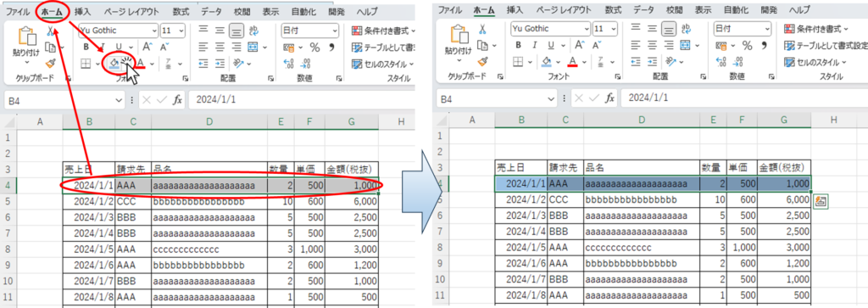Viewport: 868px width, 308px height.
Task: Toggle Bold in right screenshot ribbon
Action: click(518, 46)
